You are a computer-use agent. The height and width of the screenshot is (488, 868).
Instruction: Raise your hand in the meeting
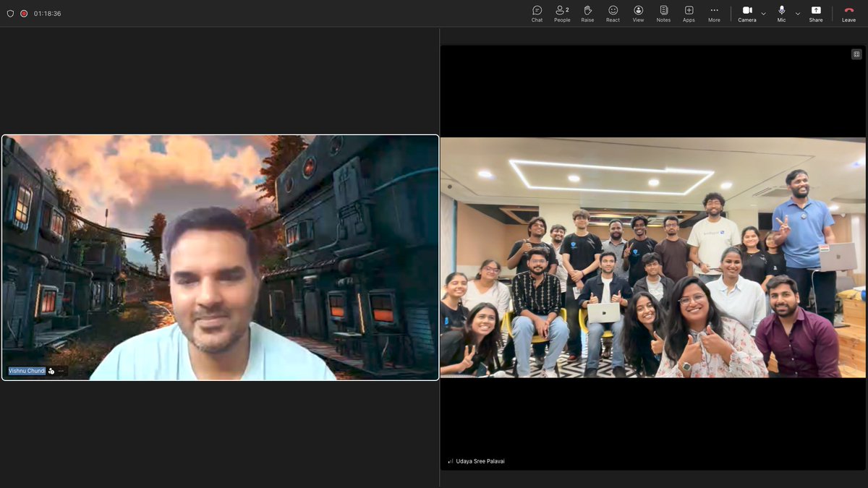pos(587,13)
